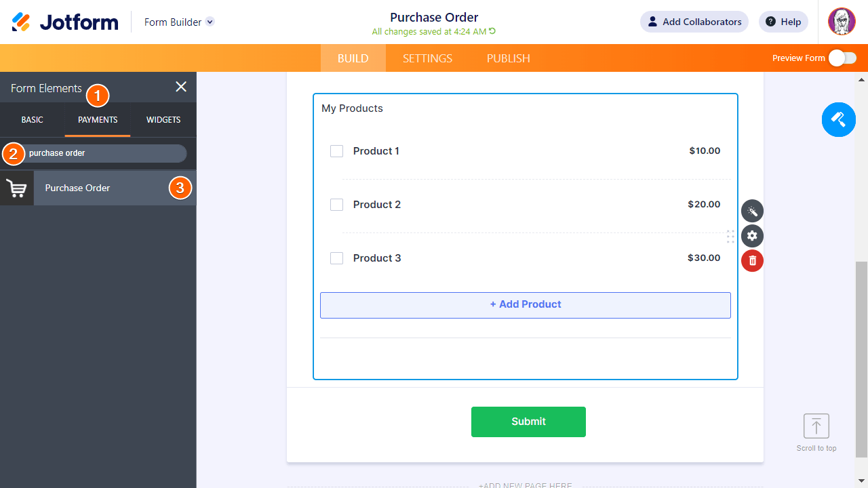Check the Product 2 checkbox
The image size is (868, 488).
coord(336,205)
